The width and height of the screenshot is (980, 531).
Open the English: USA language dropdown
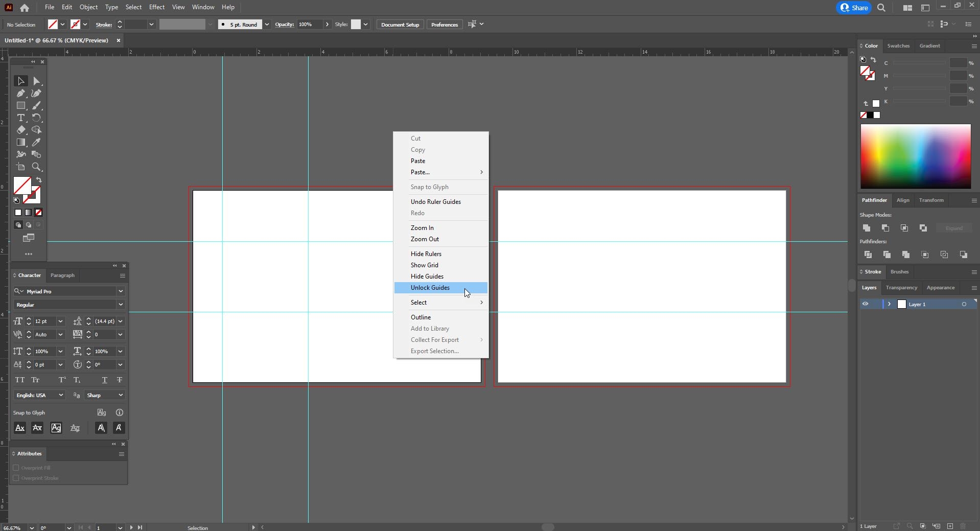tap(61, 395)
